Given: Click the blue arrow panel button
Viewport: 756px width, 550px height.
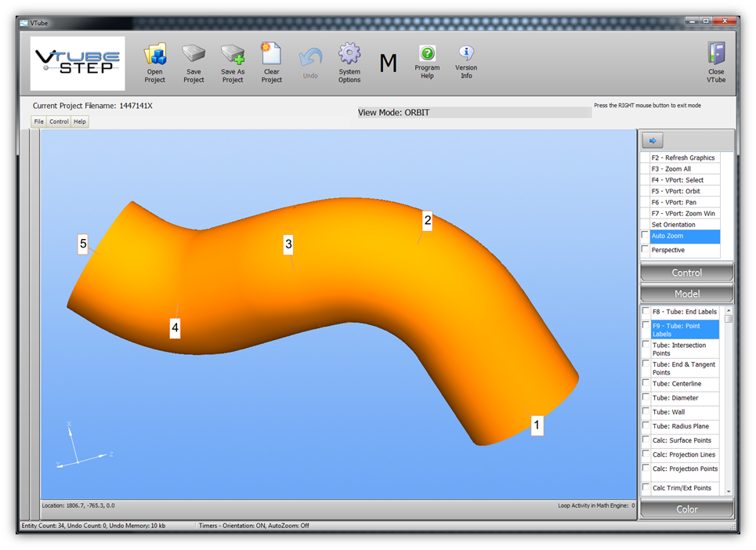Looking at the screenshot, I should click(x=653, y=140).
